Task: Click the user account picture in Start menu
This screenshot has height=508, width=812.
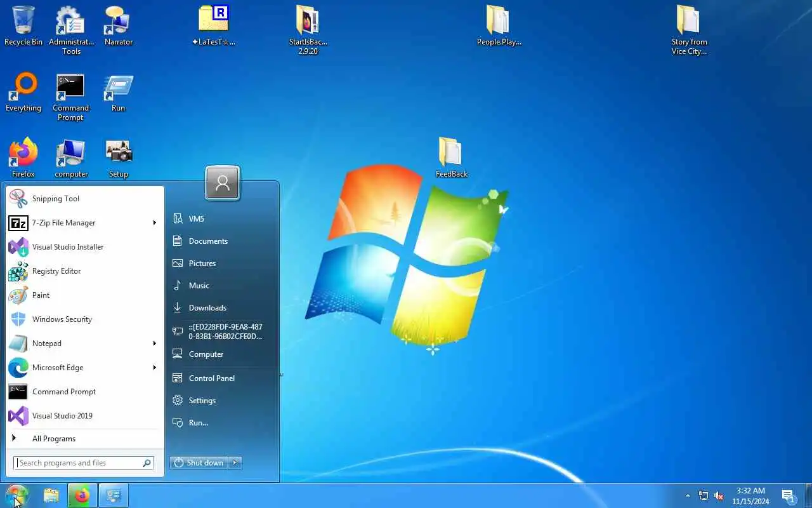Action: (x=223, y=183)
